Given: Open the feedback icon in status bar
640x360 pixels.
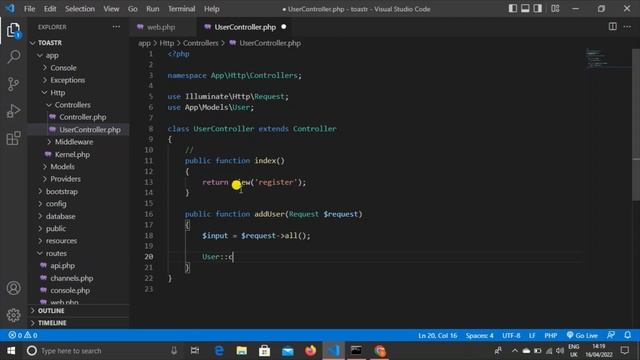Looking at the screenshot, I should point(611,335).
